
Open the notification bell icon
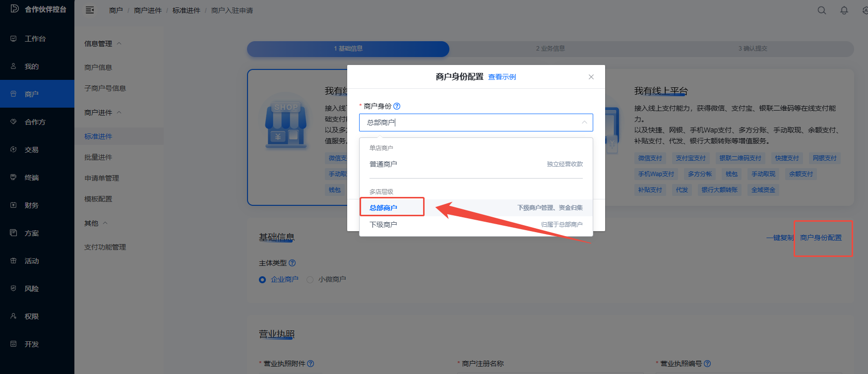pos(844,10)
